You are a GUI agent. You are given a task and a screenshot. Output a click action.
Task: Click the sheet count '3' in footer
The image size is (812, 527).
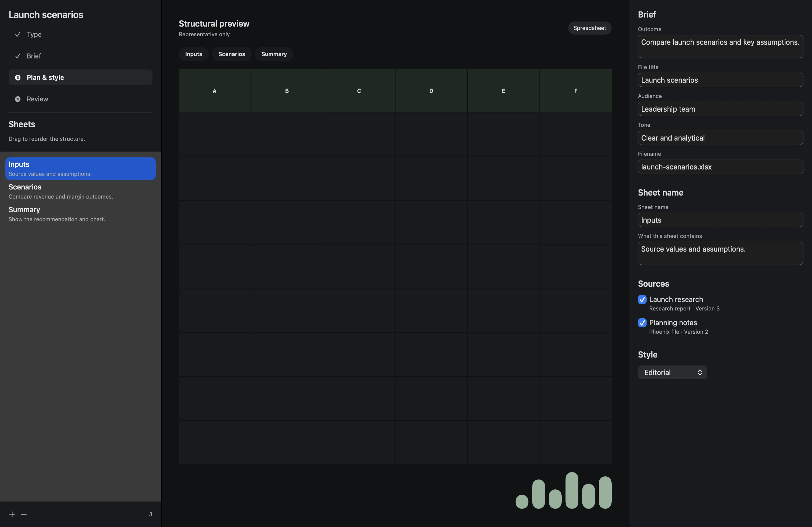coord(150,514)
